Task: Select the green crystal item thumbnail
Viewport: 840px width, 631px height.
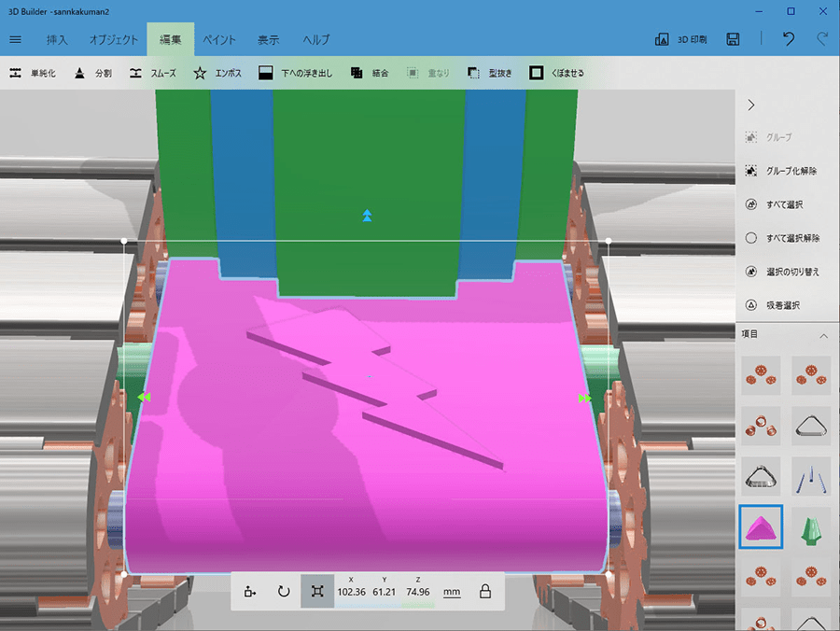Action: [x=810, y=527]
